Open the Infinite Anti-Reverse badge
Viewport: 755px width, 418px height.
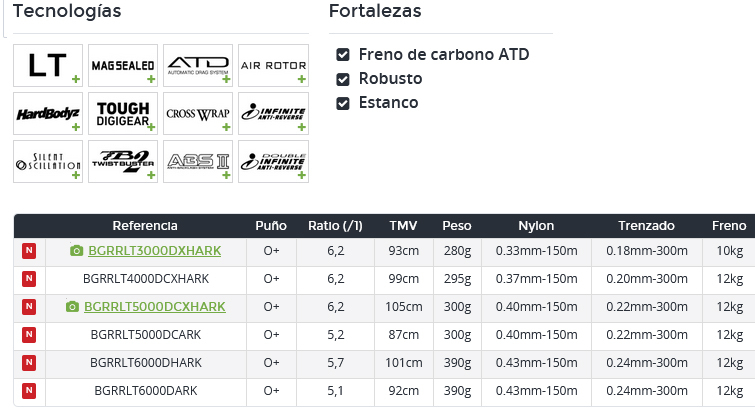273,114
